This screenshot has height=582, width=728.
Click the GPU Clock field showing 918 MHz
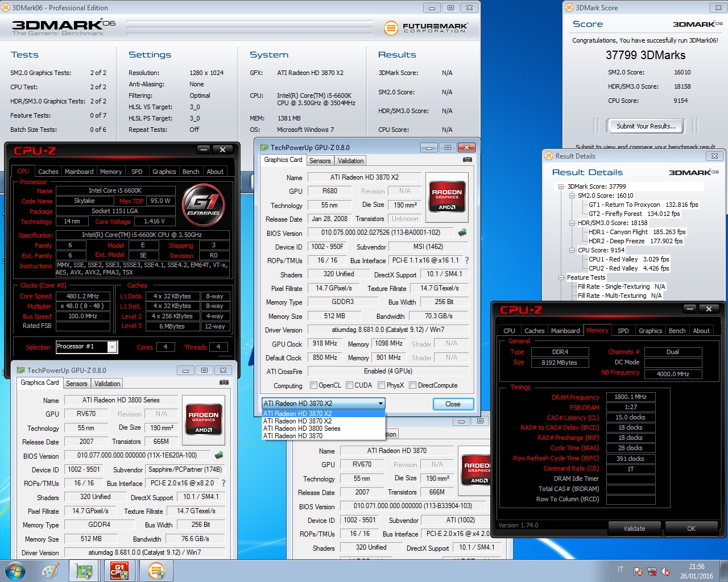tap(325, 344)
